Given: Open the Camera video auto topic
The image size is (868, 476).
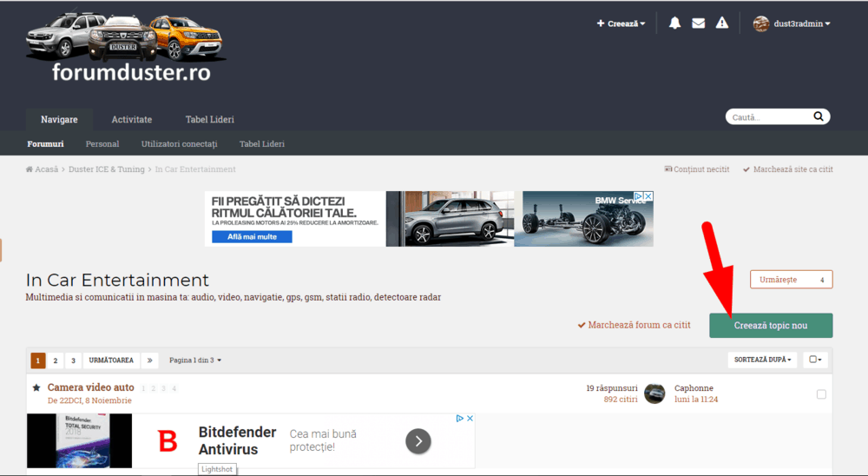Looking at the screenshot, I should (x=91, y=387).
